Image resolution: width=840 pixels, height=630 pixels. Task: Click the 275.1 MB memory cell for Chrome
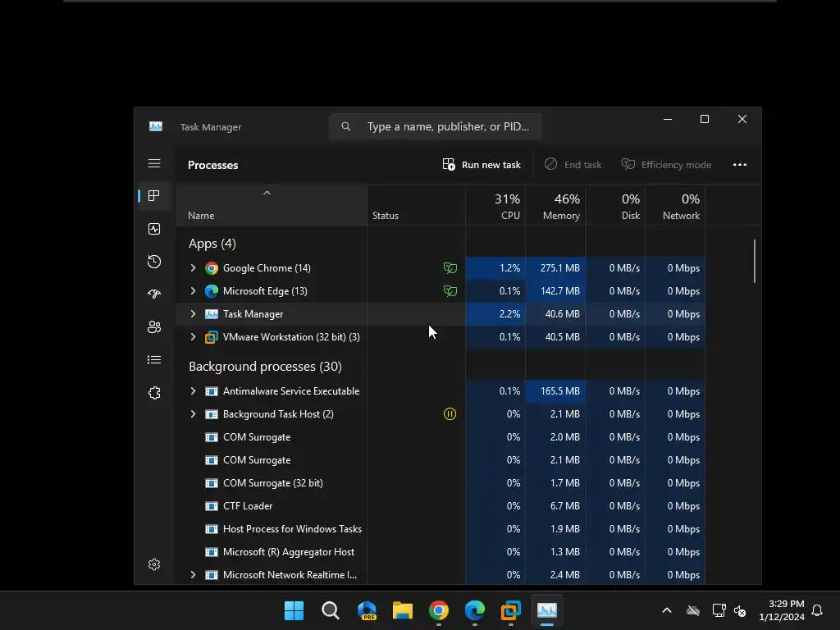click(x=555, y=268)
